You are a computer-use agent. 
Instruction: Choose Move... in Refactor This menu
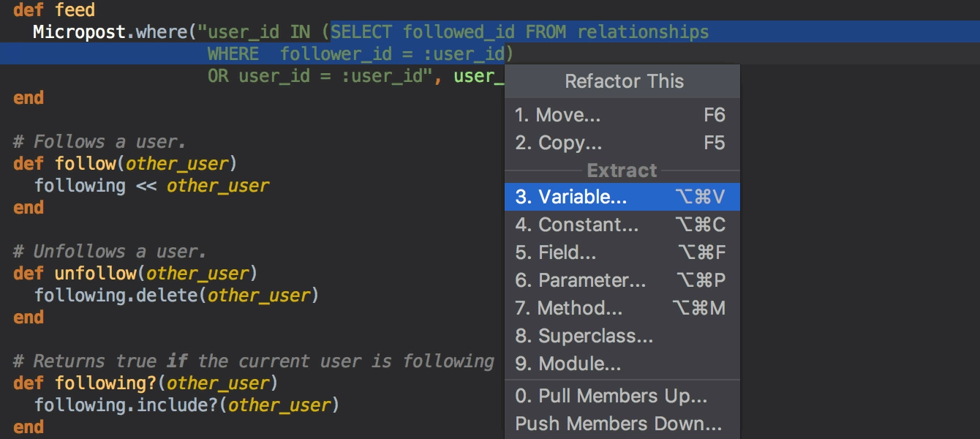[x=622, y=115]
